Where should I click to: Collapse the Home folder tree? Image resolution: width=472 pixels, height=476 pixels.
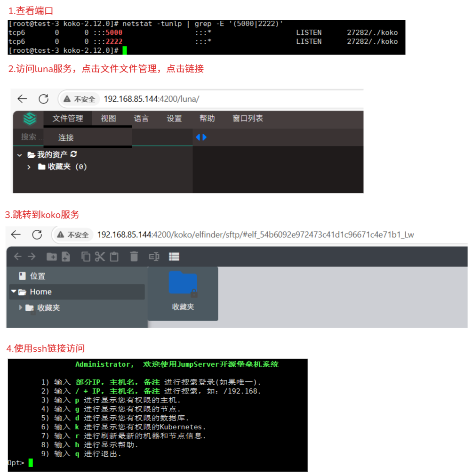pos(14,292)
